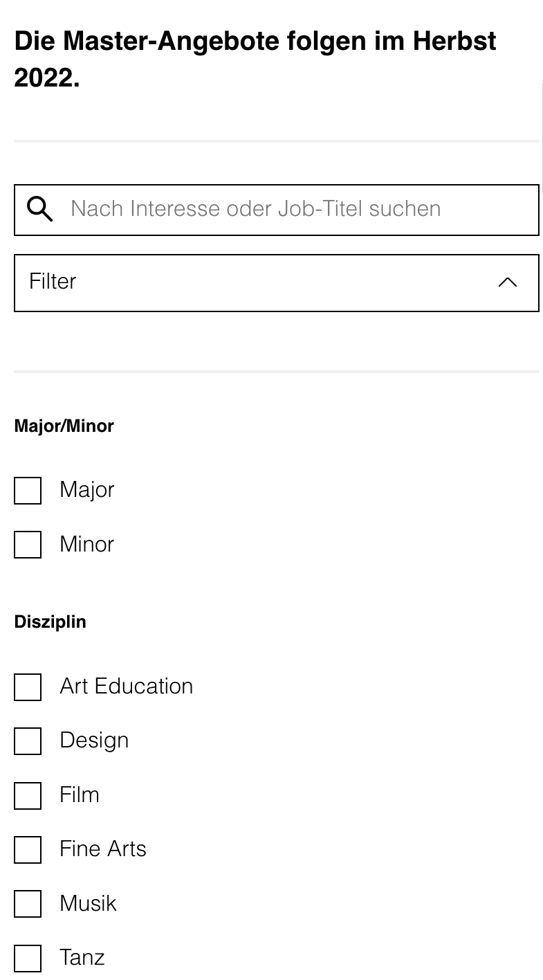Click the 'Fine Arts' label text

(x=103, y=849)
